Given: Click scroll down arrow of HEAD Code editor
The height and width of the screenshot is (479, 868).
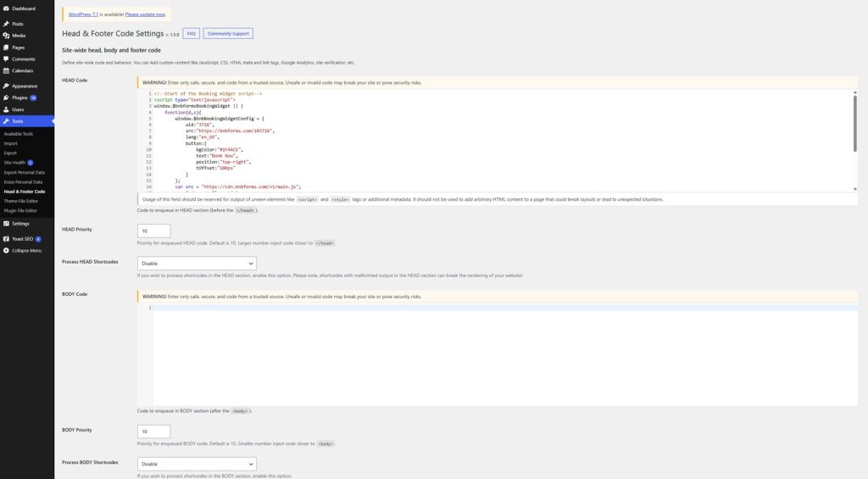Looking at the screenshot, I should pos(854,189).
